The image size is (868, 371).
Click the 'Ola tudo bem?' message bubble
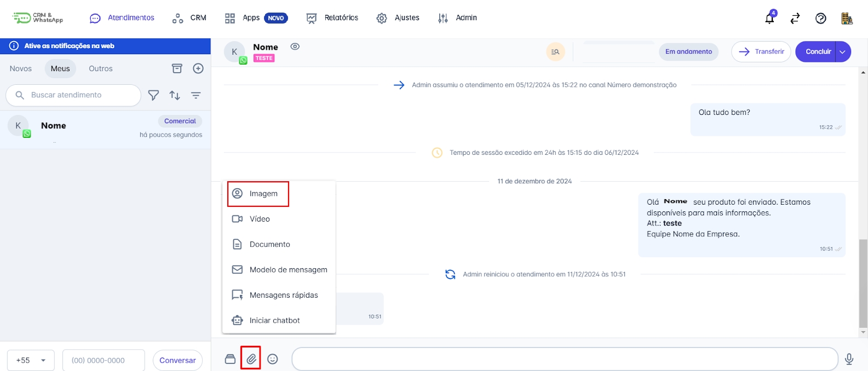coord(768,119)
